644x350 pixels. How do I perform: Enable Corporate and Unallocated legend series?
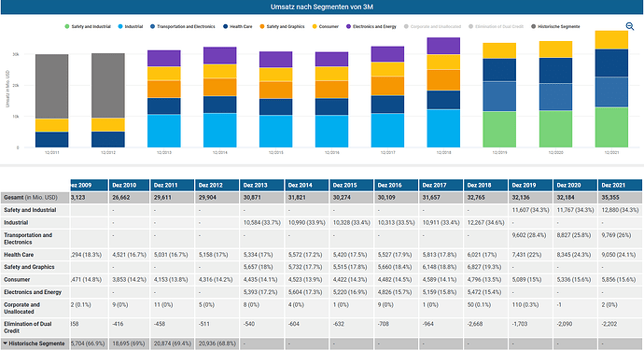[432, 26]
